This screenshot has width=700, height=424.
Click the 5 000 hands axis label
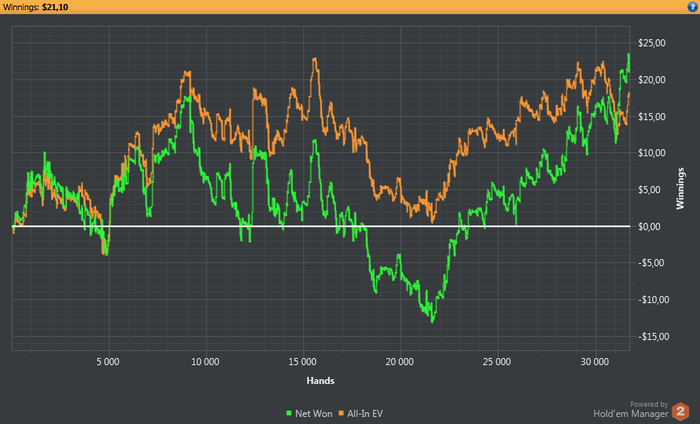[108, 362]
